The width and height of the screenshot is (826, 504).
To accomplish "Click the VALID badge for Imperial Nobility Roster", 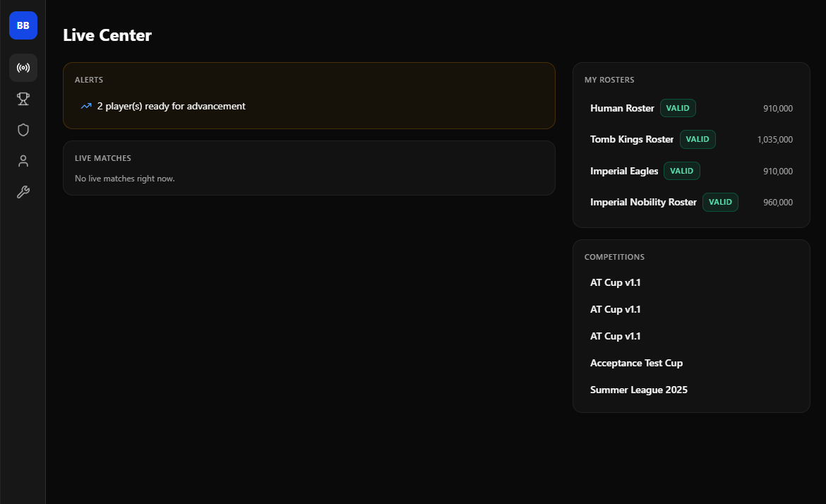I will 720,202.
